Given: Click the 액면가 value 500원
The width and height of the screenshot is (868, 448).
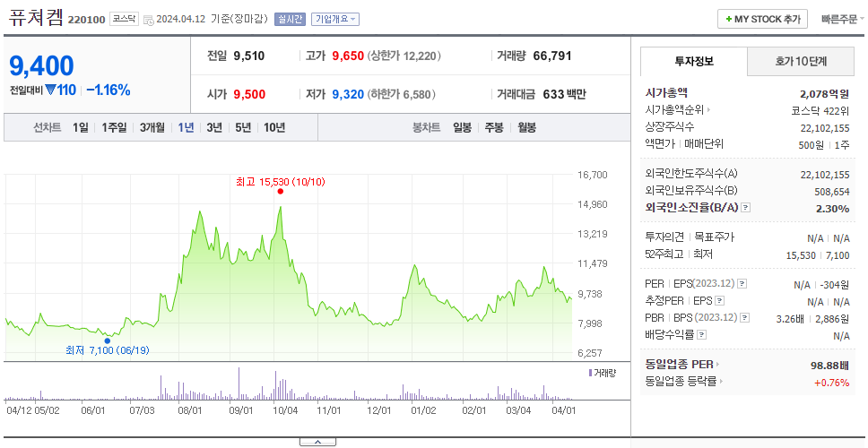Looking at the screenshot, I should pos(812,145).
